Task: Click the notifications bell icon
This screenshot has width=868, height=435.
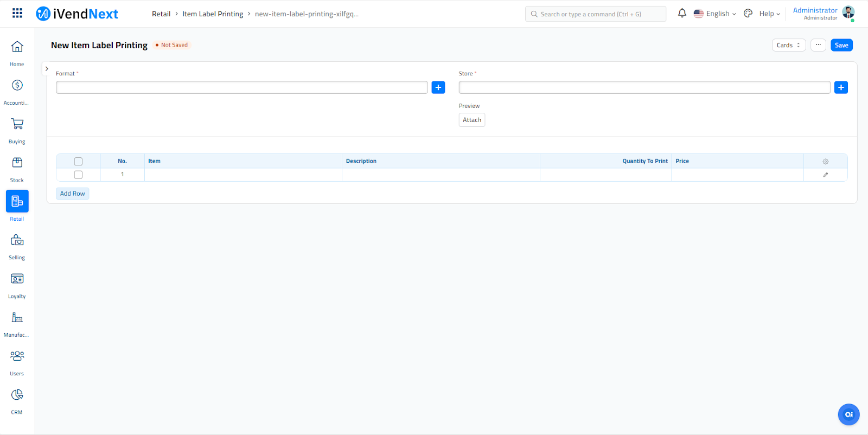Action: pyautogui.click(x=682, y=14)
